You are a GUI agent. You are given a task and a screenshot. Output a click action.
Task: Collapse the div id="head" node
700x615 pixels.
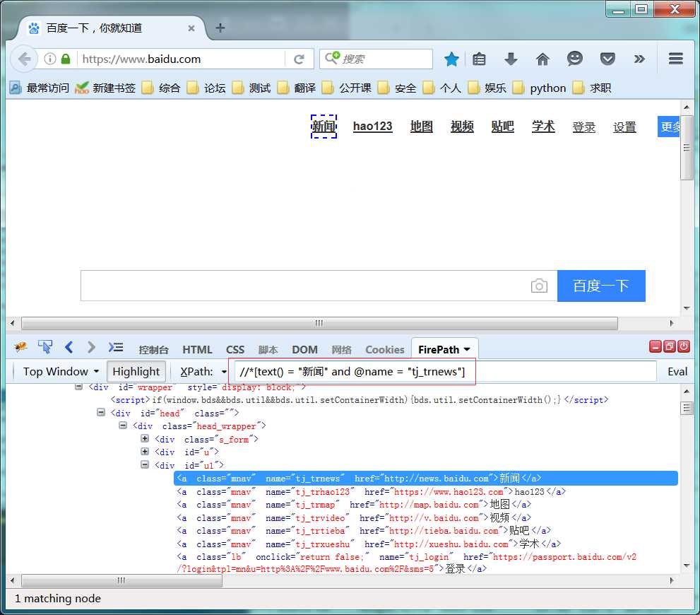pos(101,413)
